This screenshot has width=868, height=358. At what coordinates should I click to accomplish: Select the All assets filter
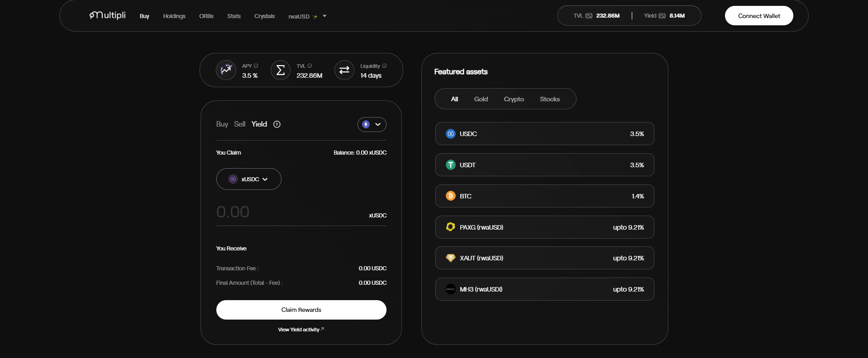(455, 99)
